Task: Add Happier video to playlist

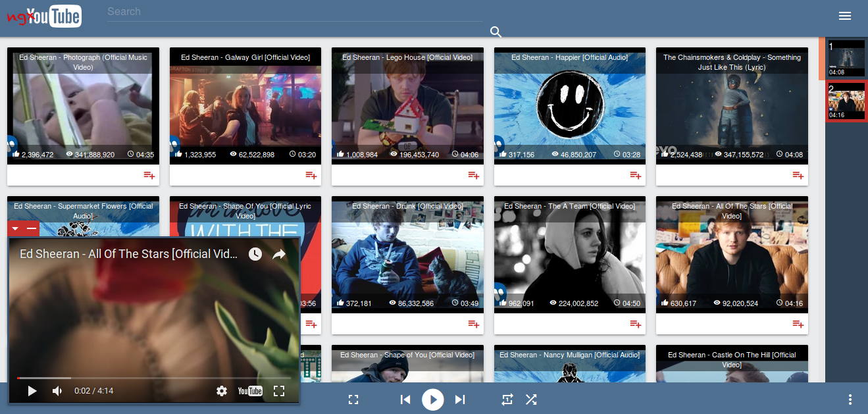Action: [x=636, y=175]
